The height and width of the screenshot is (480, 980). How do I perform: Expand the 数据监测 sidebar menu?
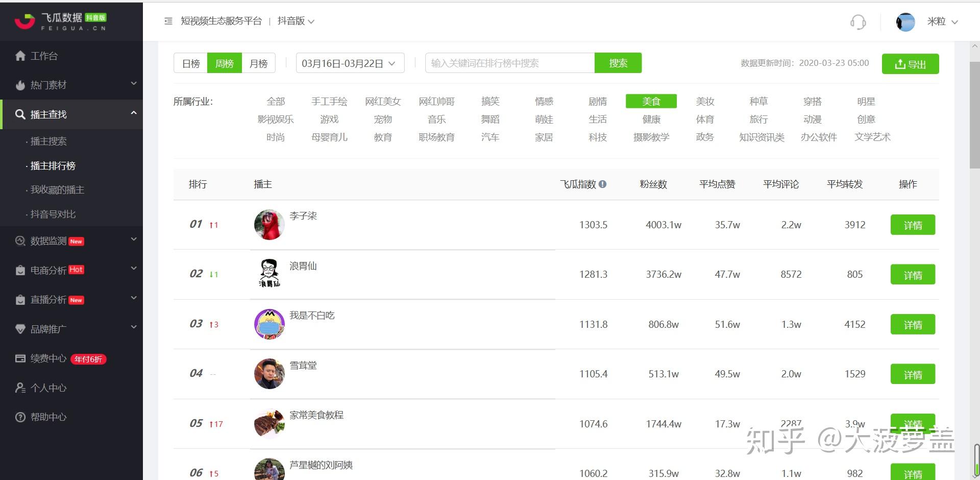134,239
